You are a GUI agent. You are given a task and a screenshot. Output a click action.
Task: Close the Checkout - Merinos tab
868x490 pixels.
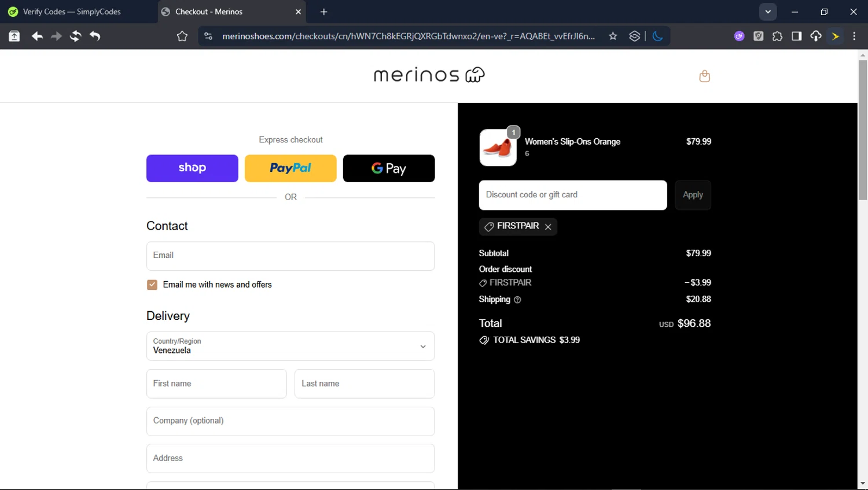(x=299, y=12)
